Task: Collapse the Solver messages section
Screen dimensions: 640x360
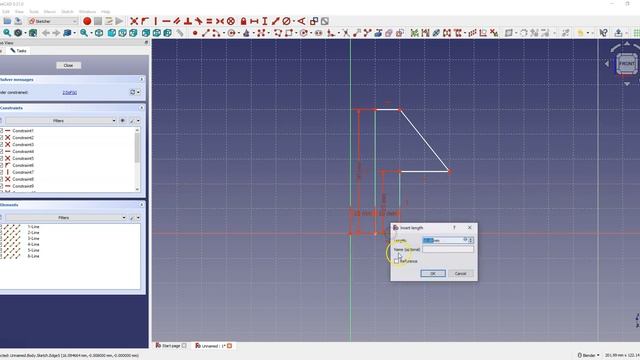Action: pyautogui.click(x=142, y=79)
